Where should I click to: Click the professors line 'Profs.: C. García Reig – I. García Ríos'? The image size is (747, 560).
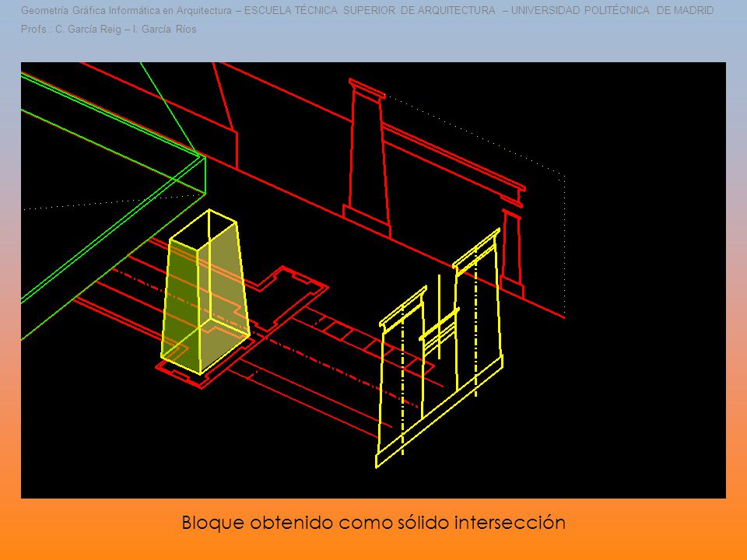pyautogui.click(x=109, y=29)
